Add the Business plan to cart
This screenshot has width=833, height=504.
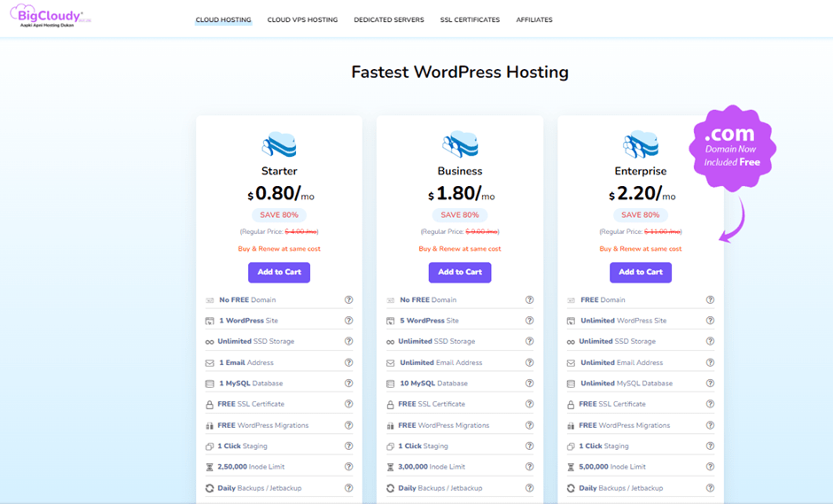pyautogui.click(x=460, y=272)
